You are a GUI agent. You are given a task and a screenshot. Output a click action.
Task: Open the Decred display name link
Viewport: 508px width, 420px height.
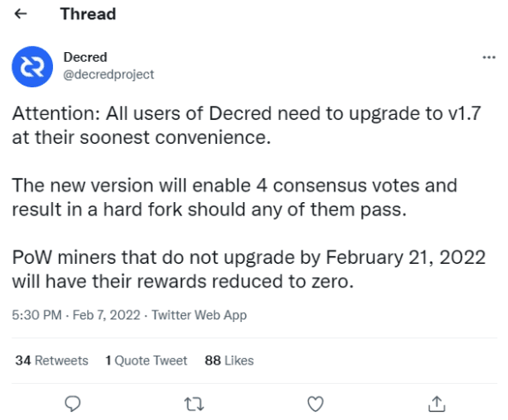pyautogui.click(x=86, y=57)
